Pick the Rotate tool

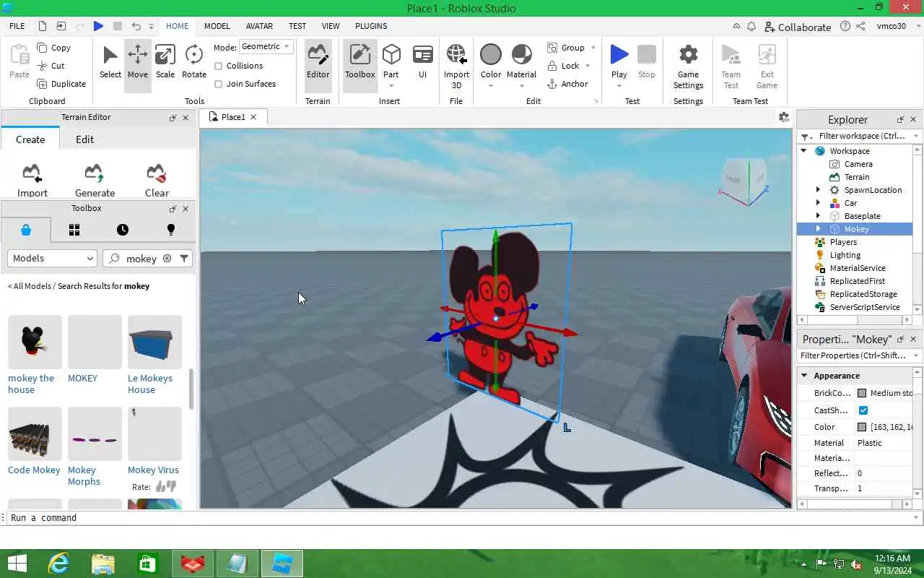tap(193, 62)
